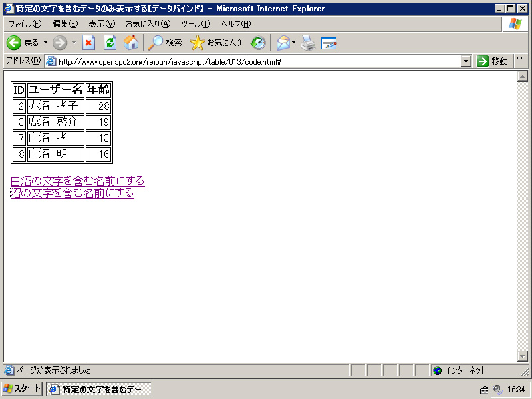
Task: Open the スタート menu button
Action: [22, 388]
